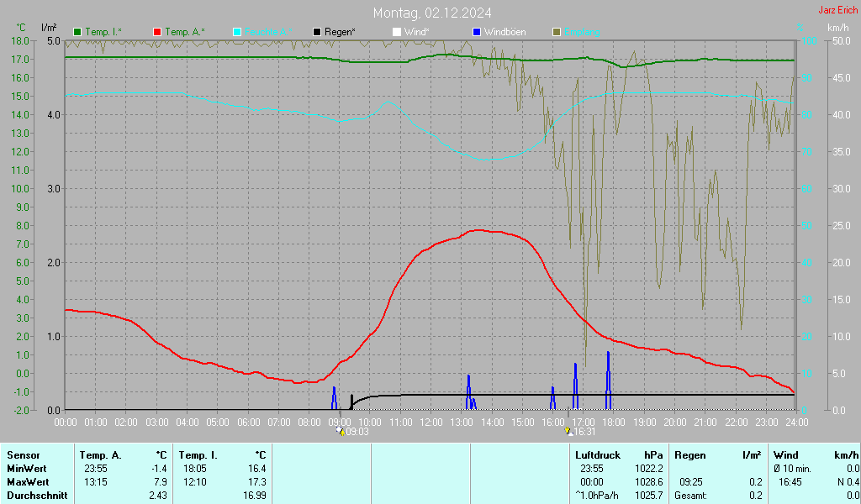Click the Durchschnitt row label

coord(34,496)
